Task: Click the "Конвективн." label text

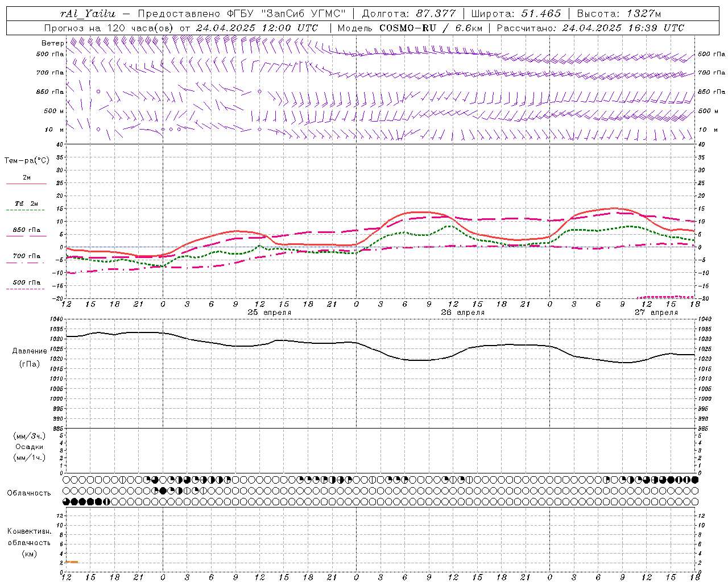Action: pyautogui.click(x=29, y=531)
